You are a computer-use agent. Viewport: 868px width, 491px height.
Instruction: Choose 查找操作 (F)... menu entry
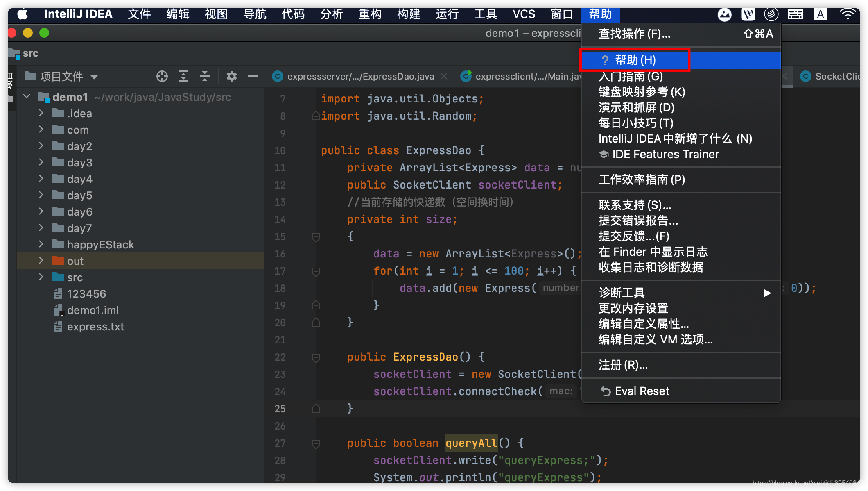tap(681, 34)
